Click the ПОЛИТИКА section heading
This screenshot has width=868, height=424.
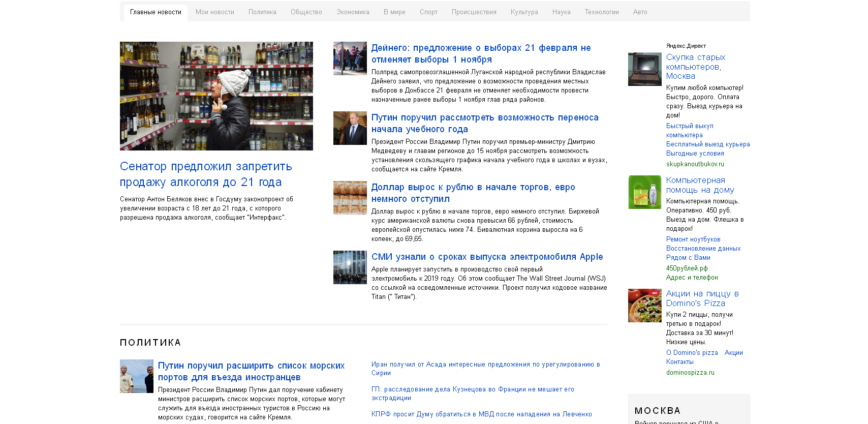(150, 343)
